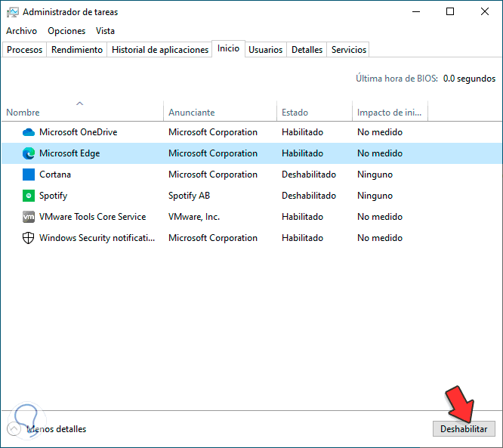Open Historial de aplicaciones tab

click(160, 50)
